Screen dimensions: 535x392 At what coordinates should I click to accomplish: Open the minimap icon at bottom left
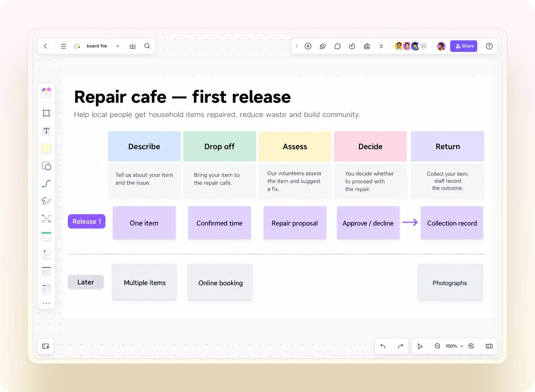click(46, 346)
